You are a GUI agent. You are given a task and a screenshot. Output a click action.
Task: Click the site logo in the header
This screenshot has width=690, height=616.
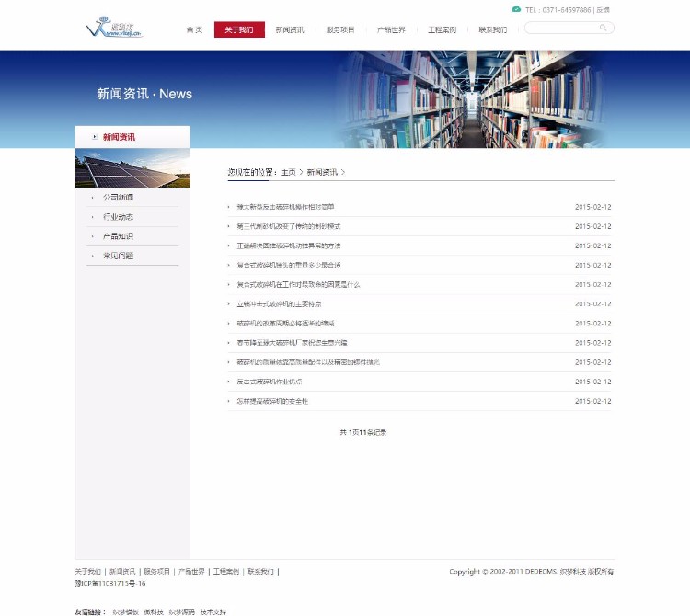point(114,28)
